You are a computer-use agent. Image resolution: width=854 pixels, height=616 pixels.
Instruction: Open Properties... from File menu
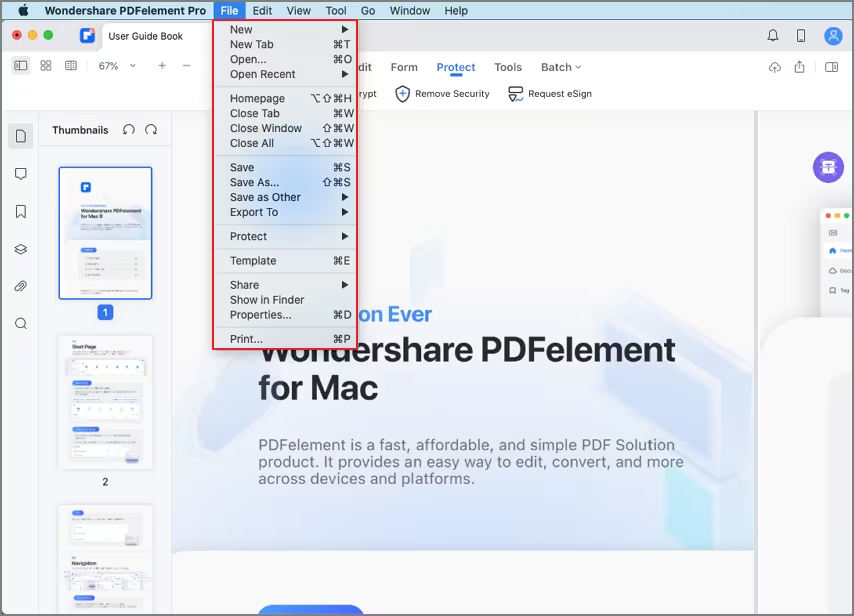pyautogui.click(x=286, y=315)
